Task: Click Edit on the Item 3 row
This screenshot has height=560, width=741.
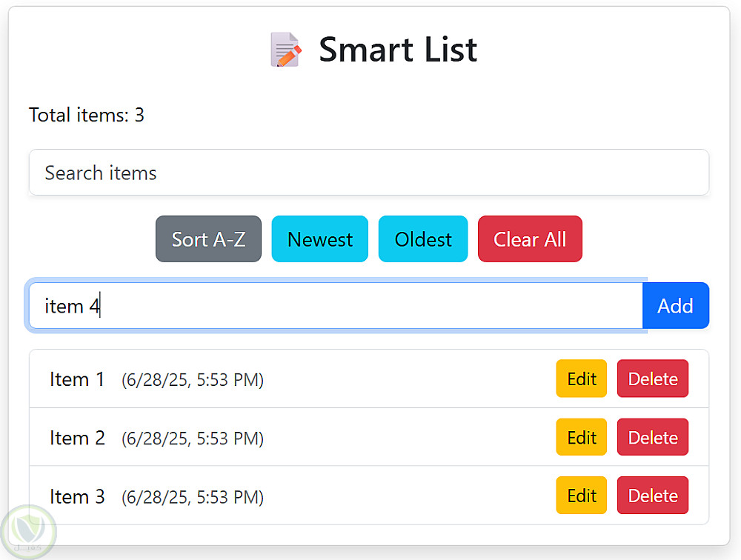Action: 581,496
